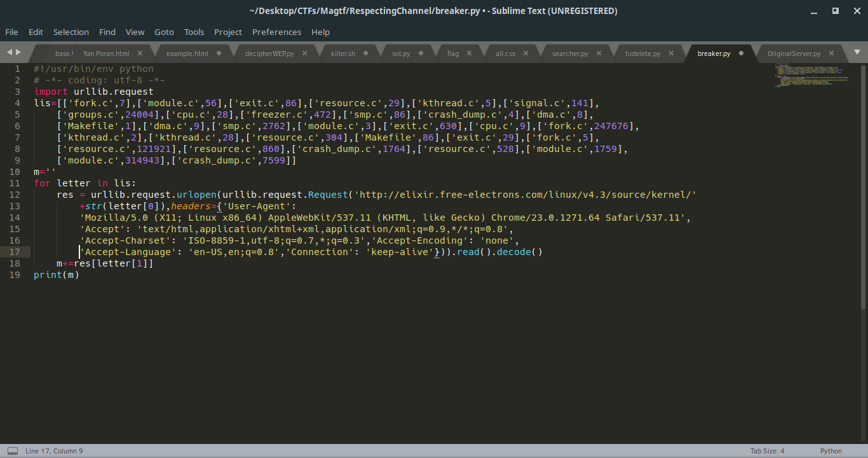Viewport: 868px width, 458px height.
Task: Open the Goto menu
Action: click(164, 32)
